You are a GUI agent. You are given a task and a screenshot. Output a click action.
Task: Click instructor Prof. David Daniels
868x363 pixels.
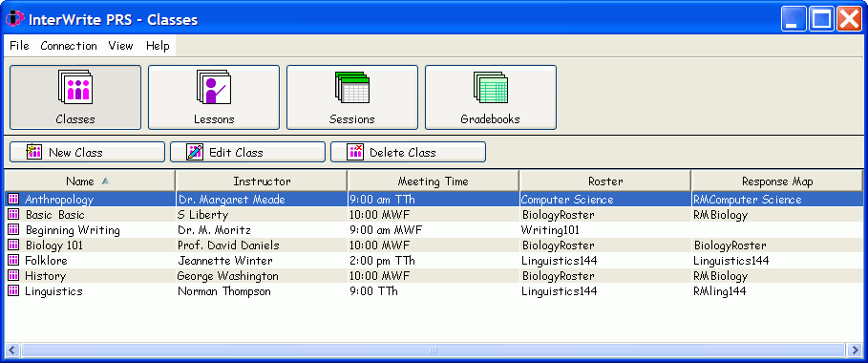(x=228, y=246)
